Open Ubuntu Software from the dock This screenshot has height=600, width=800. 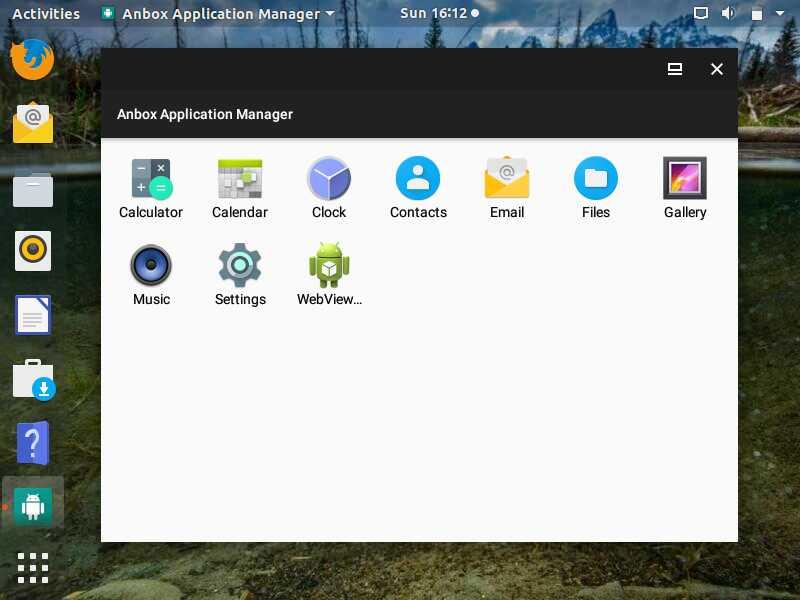pos(33,380)
